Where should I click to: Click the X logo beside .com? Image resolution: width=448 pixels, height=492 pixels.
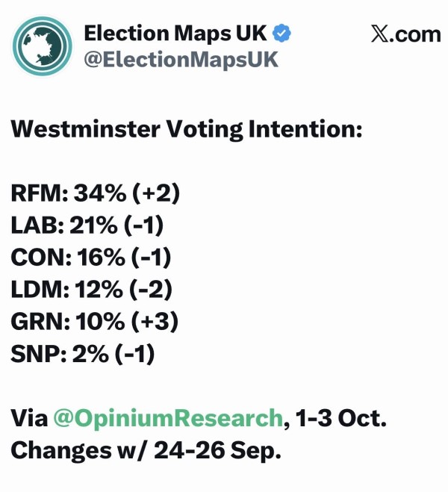[380, 34]
